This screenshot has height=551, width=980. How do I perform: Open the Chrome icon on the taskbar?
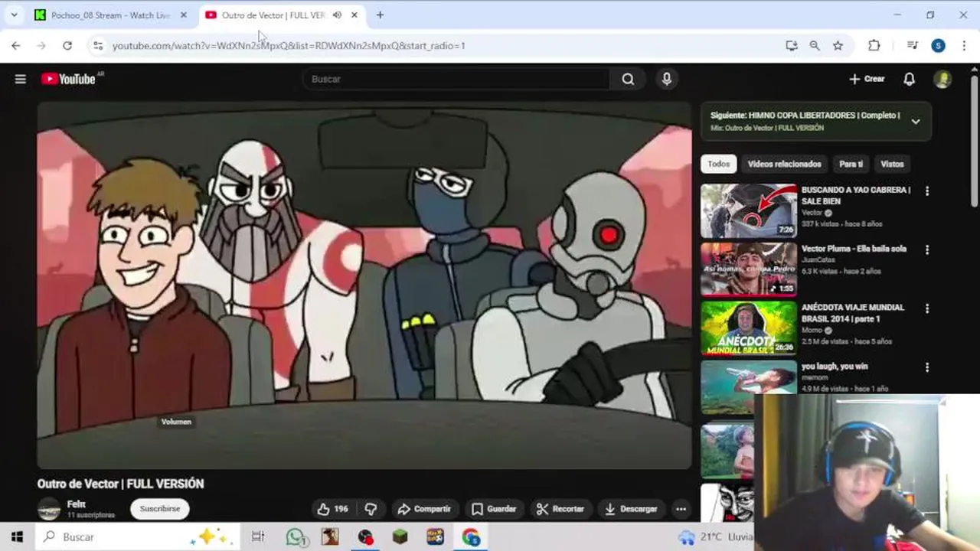click(471, 537)
